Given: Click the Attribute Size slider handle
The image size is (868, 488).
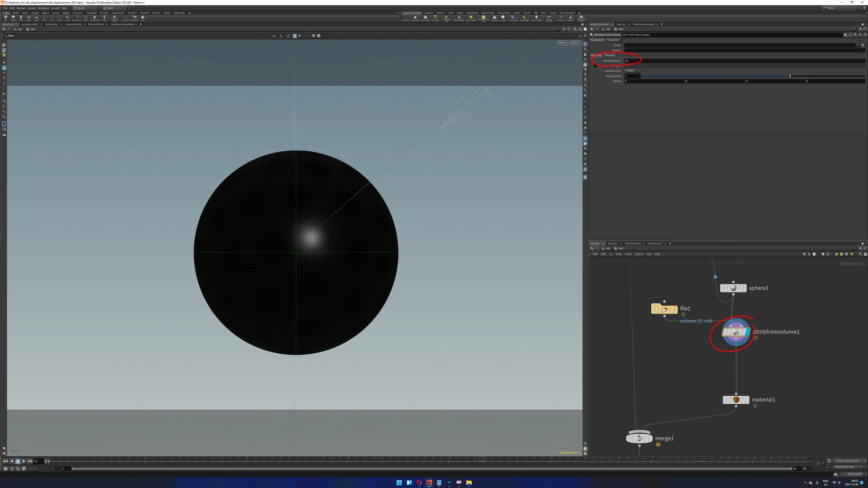Looking at the screenshot, I should 790,76.
